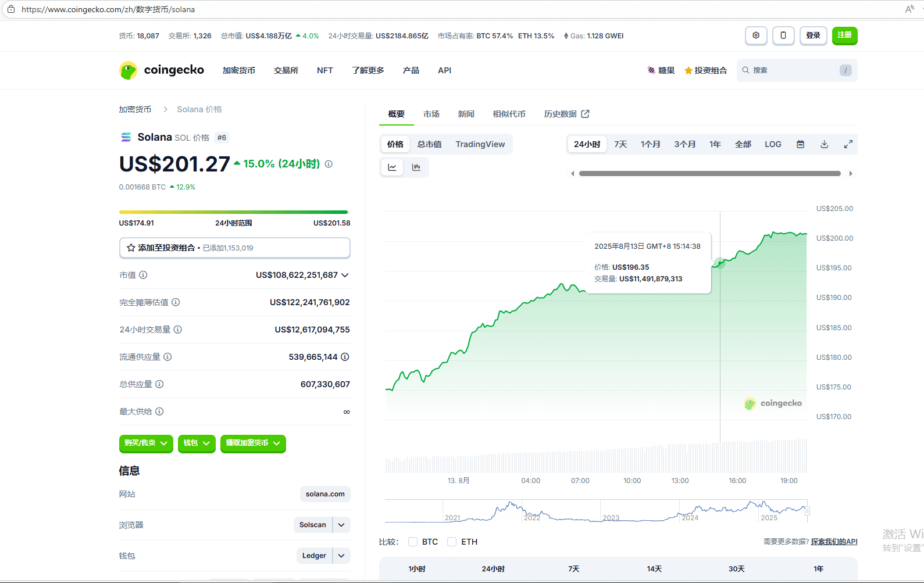Click the CoinGecko logo
Screen dimensions: 924x583
tap(162, 70)
